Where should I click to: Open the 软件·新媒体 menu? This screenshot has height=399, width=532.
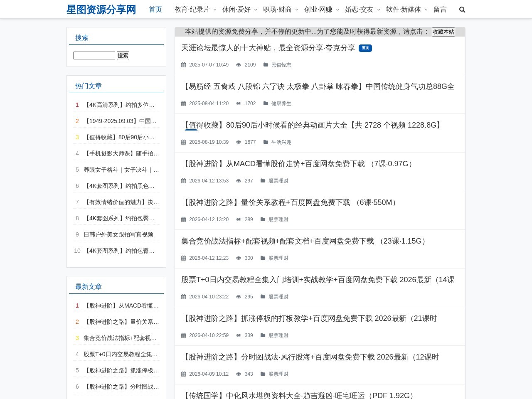404,10
